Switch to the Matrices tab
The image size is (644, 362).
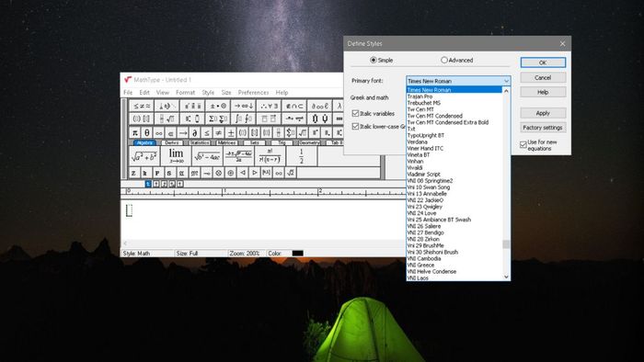pyautogui.click(x=226, y=142)
